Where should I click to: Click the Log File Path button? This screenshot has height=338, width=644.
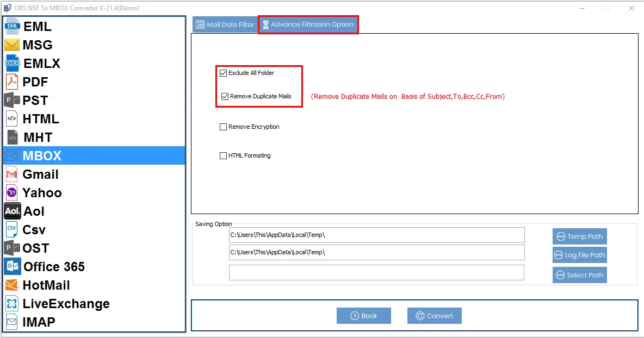[579, 255]
